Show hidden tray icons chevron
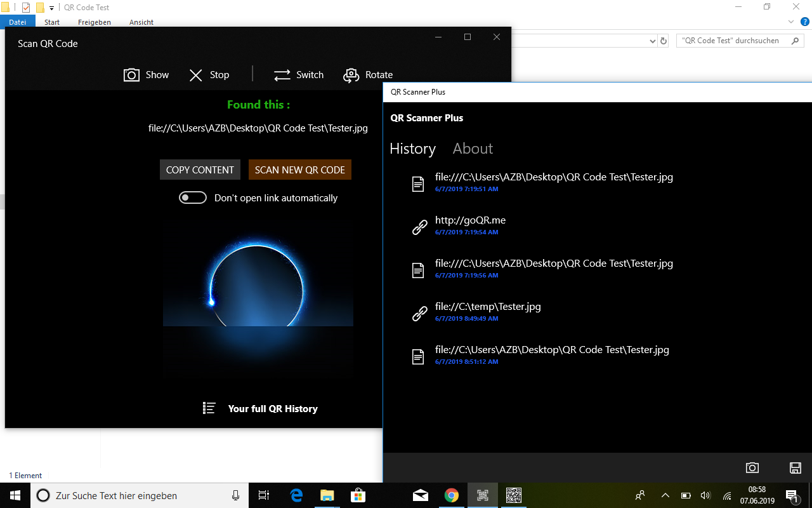 [665, 495]
